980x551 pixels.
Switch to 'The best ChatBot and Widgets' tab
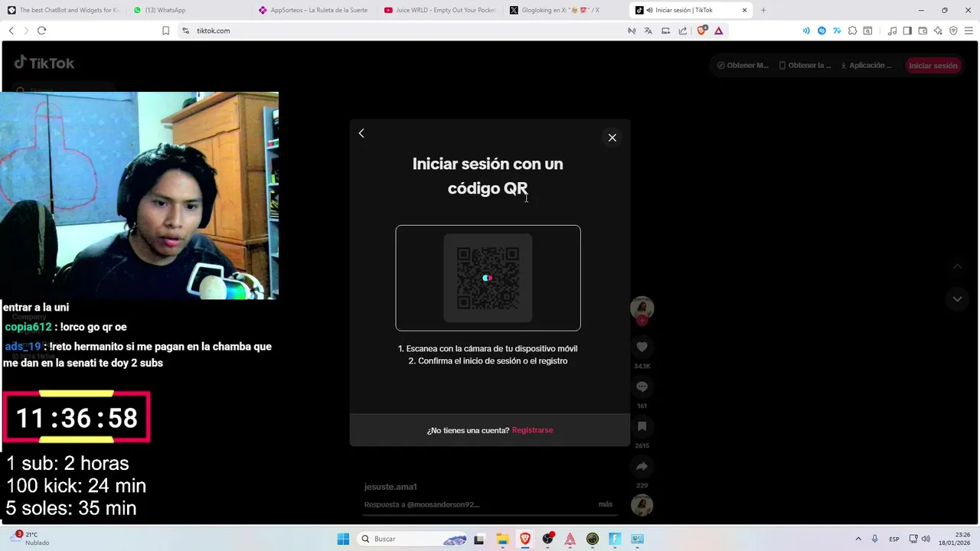[x=63, y=10]
